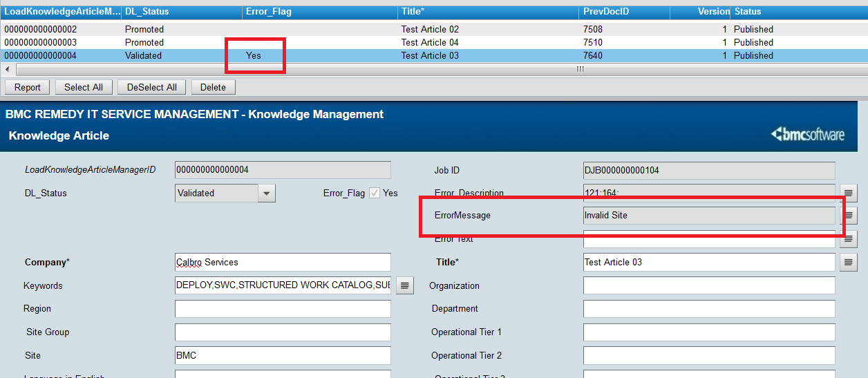Screen dimensions: 868x378
Task: Click the LoadKnowledgeArticleManagerID input field
Action: (283, 170)
